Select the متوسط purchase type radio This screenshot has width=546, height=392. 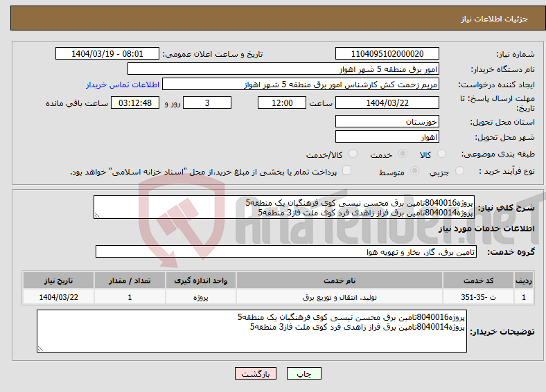point(415,170)
